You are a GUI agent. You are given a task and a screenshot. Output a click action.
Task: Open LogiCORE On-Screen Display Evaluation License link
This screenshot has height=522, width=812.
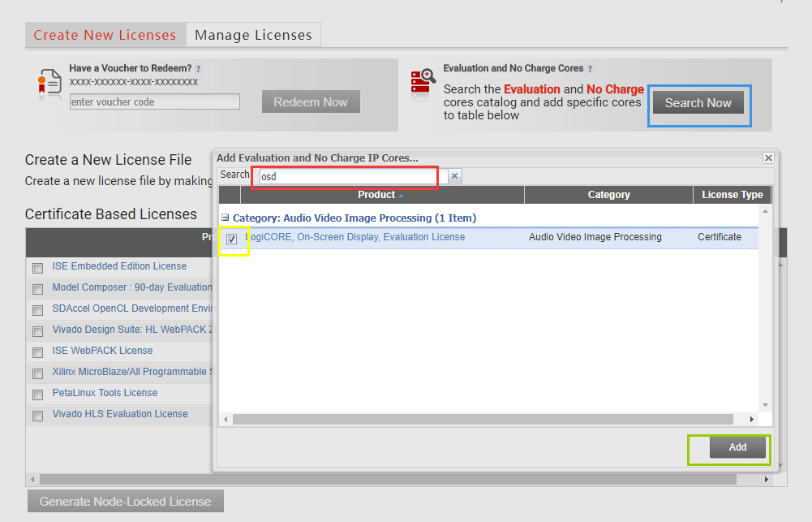354,237
